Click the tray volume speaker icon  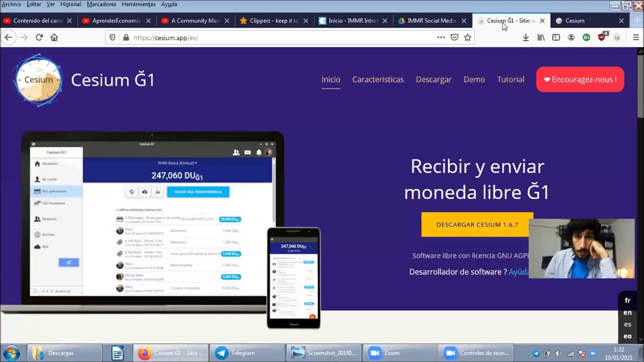point(558,353)
